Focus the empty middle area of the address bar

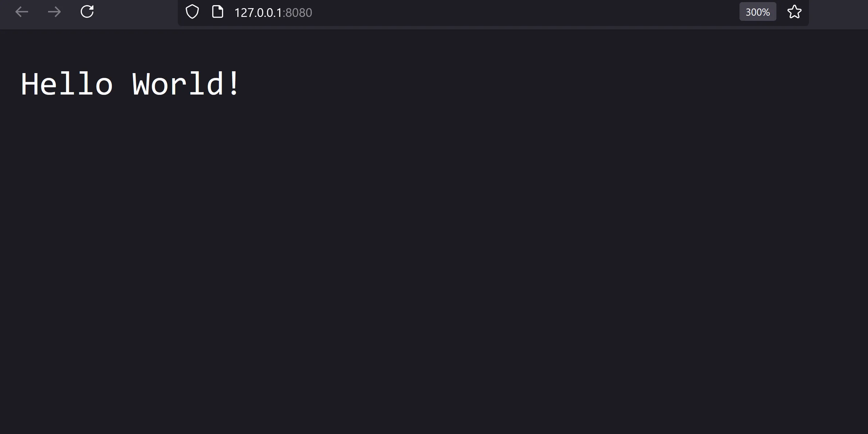point(522,12)
